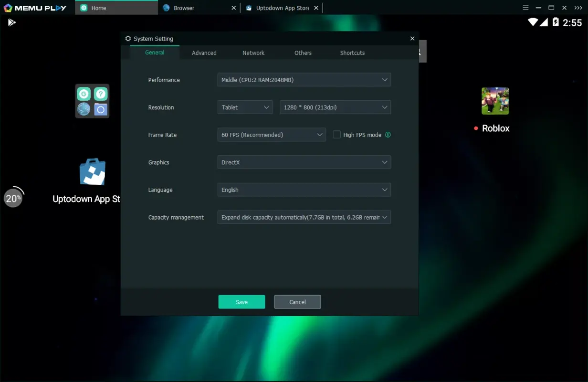Launch the Roblox app on the desktop
Image resolution: width=588 pixels, height=382 pixels.
pos(495,101)
